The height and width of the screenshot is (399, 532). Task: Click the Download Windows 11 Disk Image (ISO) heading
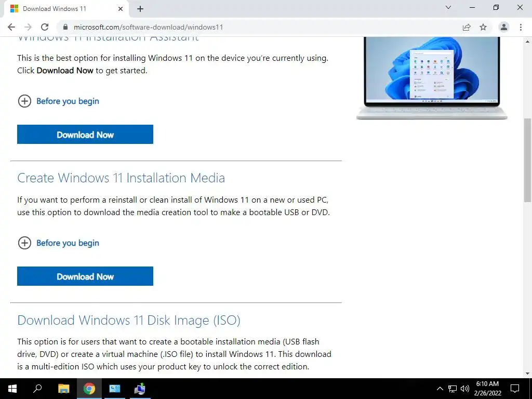[x=129, y=320]
